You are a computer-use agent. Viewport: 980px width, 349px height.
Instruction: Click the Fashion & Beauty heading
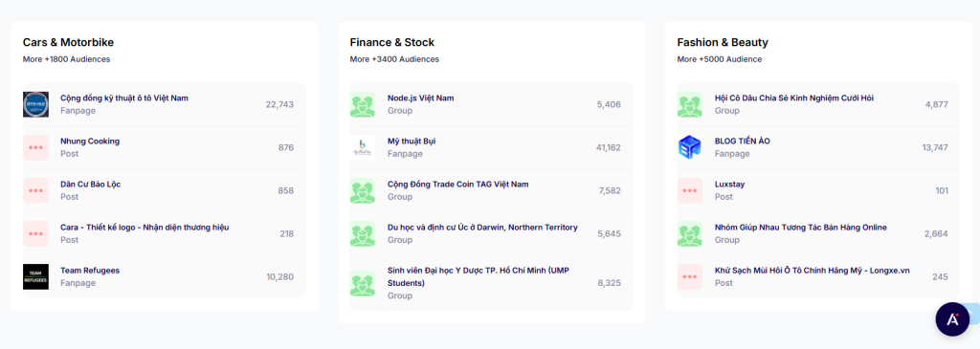click(723, 42)
